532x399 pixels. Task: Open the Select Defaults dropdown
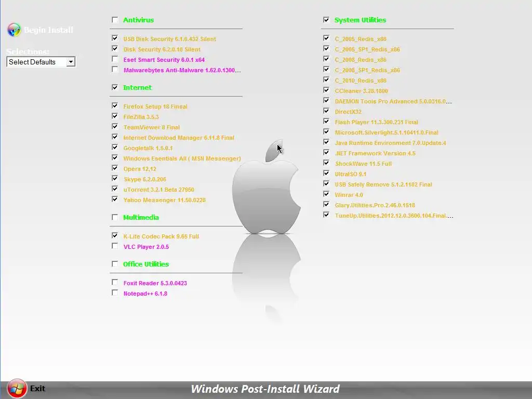point(41,62)
